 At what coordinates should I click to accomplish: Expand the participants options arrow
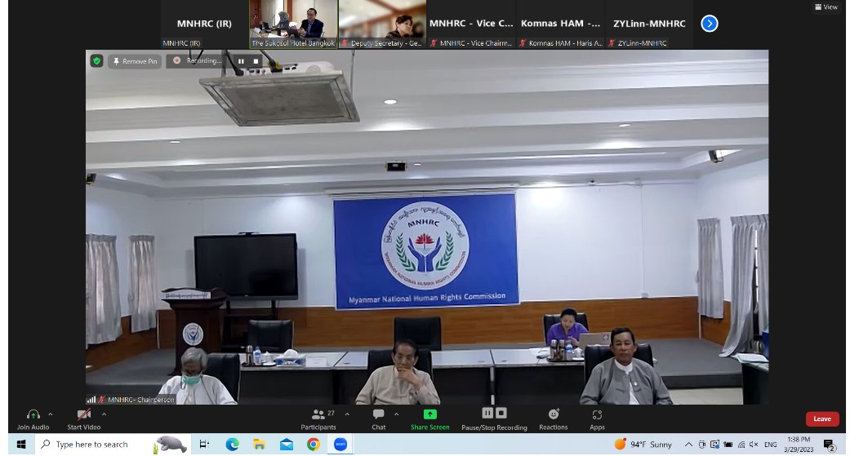tap(347, 414)
